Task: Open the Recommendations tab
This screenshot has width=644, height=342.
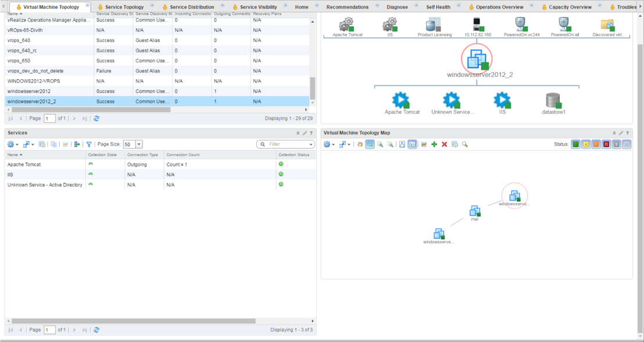Action: point(347,6)
